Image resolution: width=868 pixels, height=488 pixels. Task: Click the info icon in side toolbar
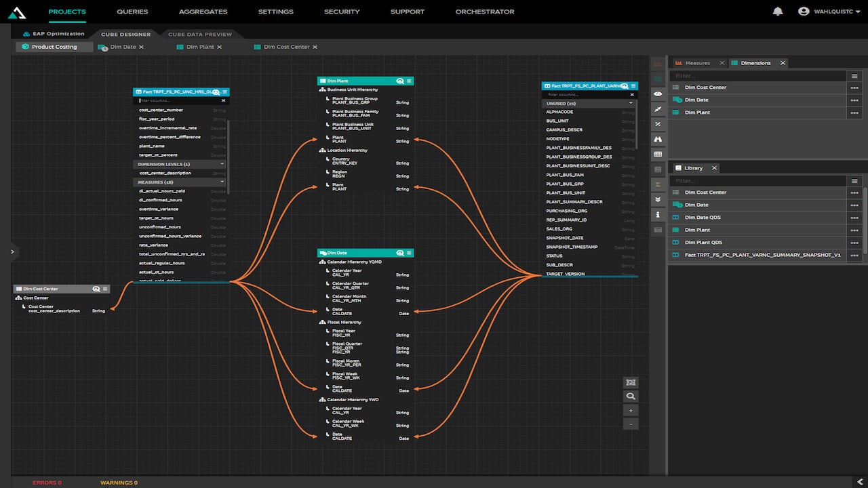[658, 214]
